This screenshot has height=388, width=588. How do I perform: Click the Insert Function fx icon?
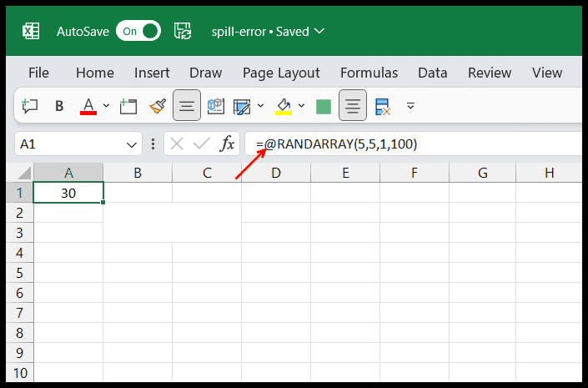227,144
